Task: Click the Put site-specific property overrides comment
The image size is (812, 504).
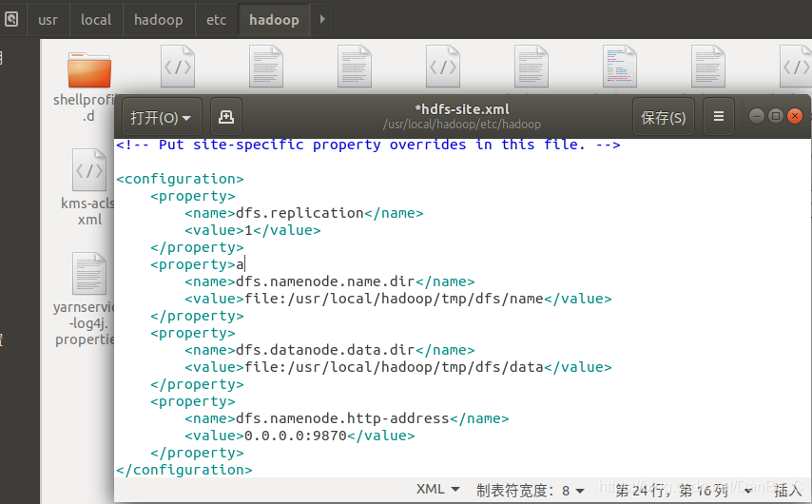Action: click(x=368, y=145)
